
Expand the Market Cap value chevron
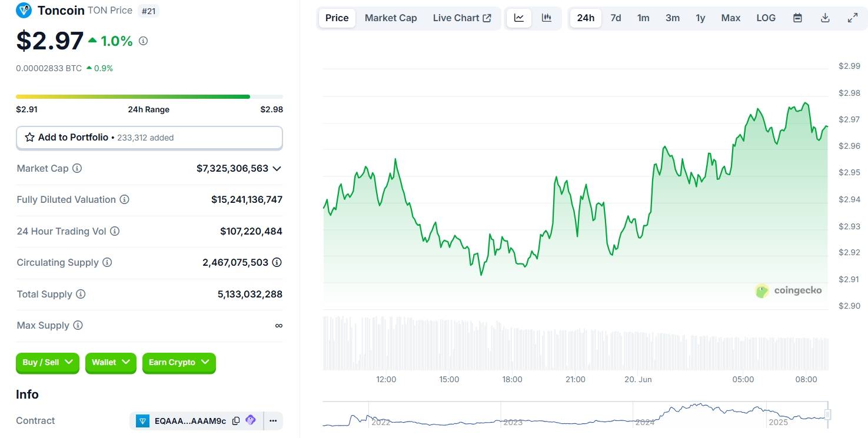pos(277,168)
